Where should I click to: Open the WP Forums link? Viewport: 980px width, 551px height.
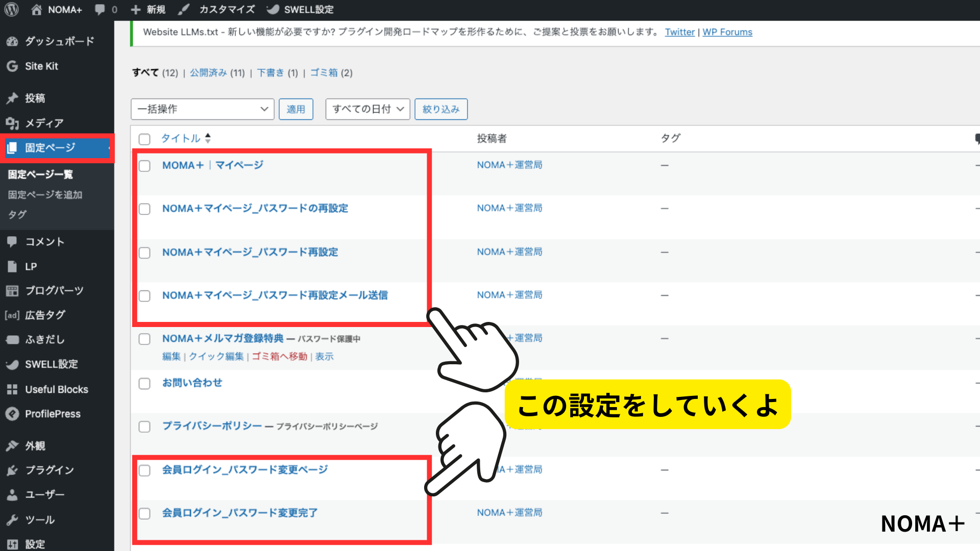(727, 32)
